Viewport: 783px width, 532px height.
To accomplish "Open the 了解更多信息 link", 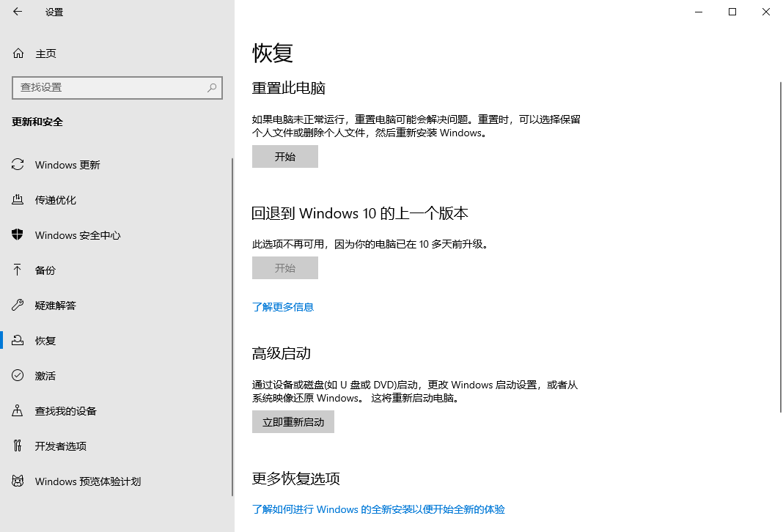I will pyautogui.click(x=283, y=307).
